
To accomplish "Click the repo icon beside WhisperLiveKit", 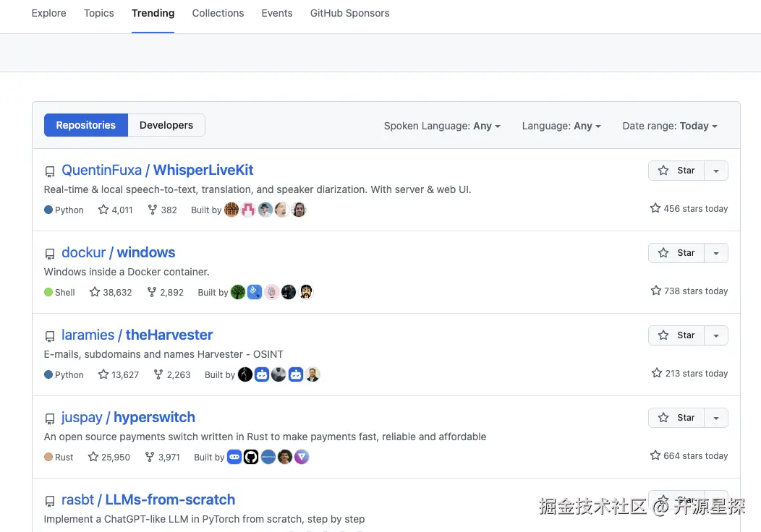I will pos(49,172).
